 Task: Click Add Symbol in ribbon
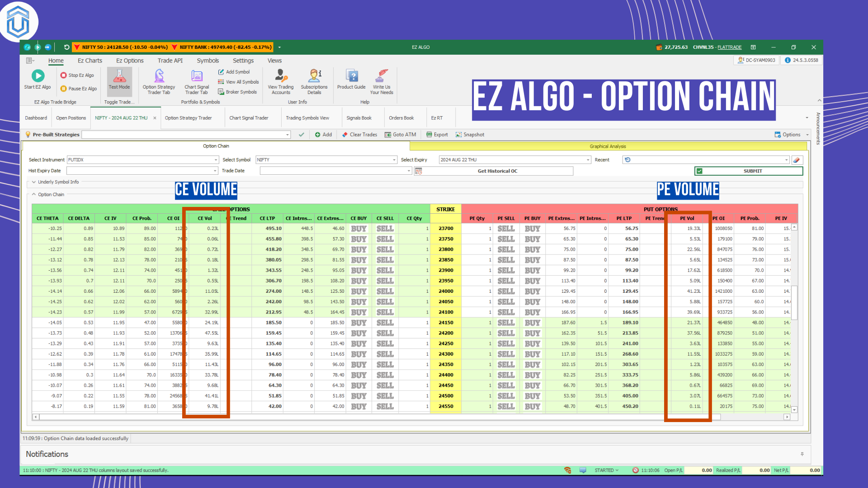tap(234, 72)
